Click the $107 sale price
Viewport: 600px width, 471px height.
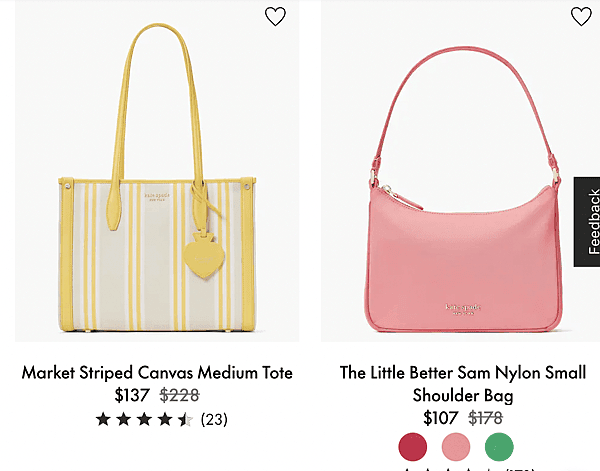pyautogui.click(x=440, y=418)
